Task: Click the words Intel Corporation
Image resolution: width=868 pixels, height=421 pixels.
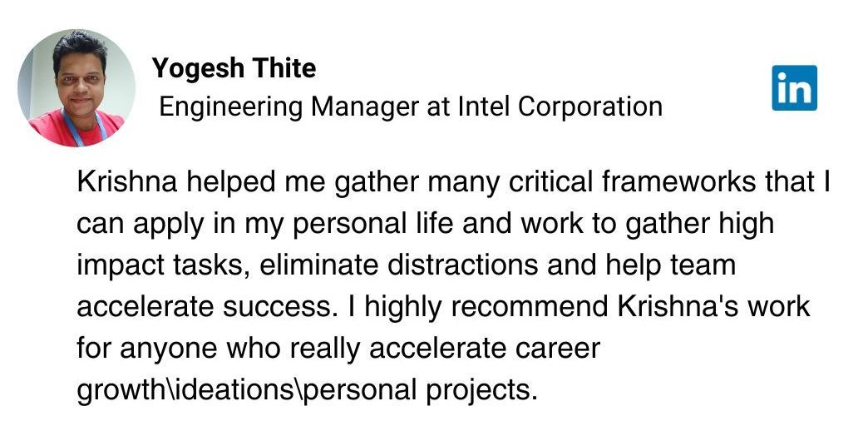Action: coord(560,106)
